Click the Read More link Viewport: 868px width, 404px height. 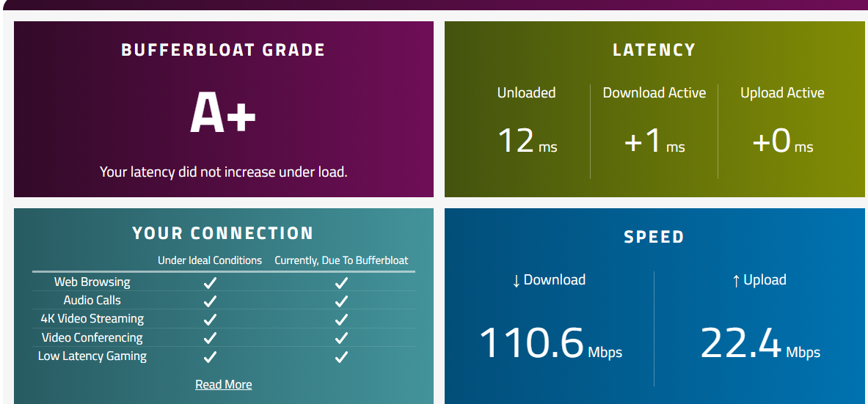coord(223,384)
